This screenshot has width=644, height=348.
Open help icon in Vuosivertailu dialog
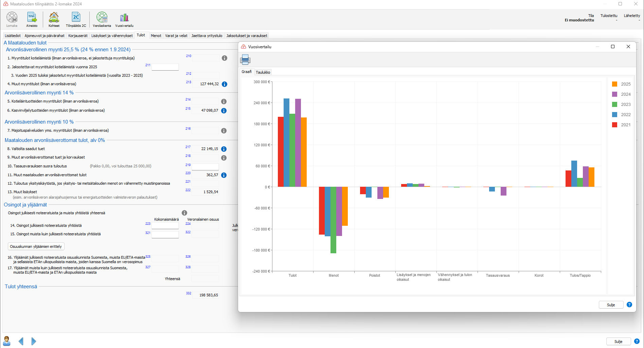click(x=629, y=305)
